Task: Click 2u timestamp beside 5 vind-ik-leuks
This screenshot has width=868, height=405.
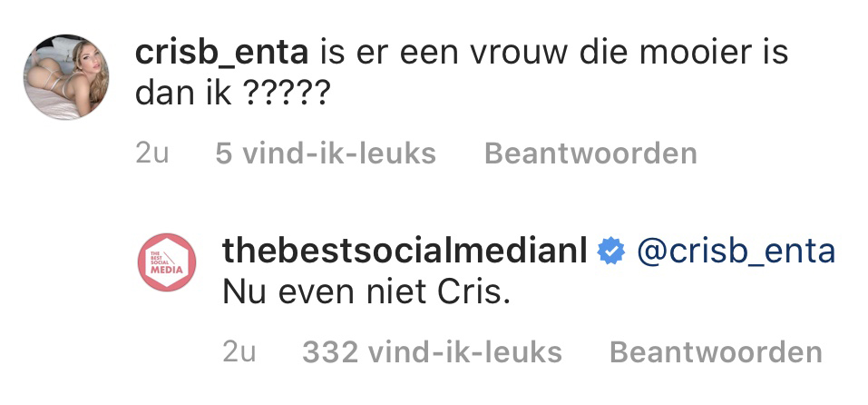Action: click(152, 153)
